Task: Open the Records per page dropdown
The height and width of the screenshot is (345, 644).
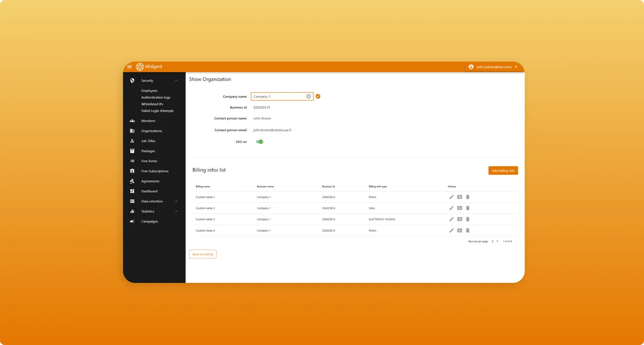Action: click(x=495, y=241)
